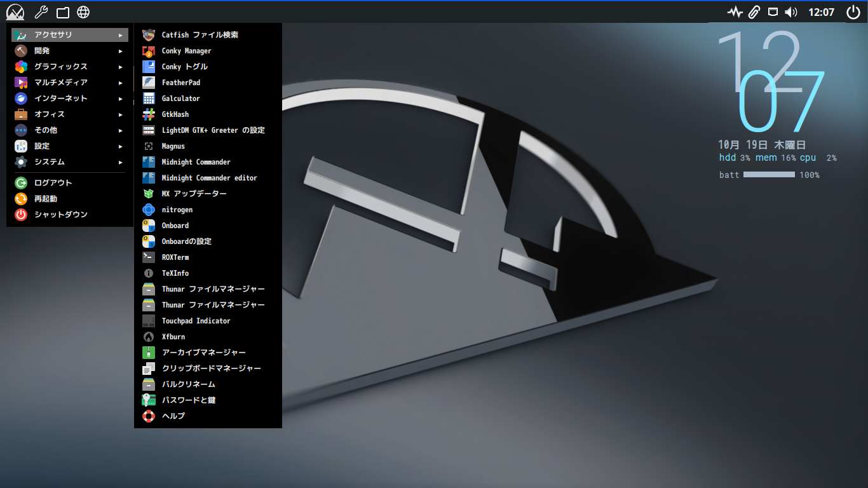This screenshot has height=488, width=868.
Task: Click the mem 16% Conky readout
Action: pos(775,158)
